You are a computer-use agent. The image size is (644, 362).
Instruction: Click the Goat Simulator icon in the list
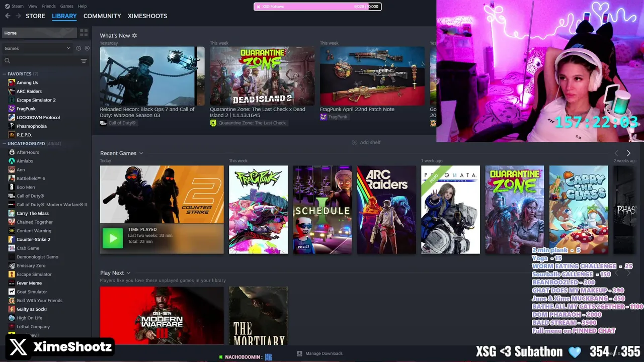pyautogui.click(x=12, y=292)
